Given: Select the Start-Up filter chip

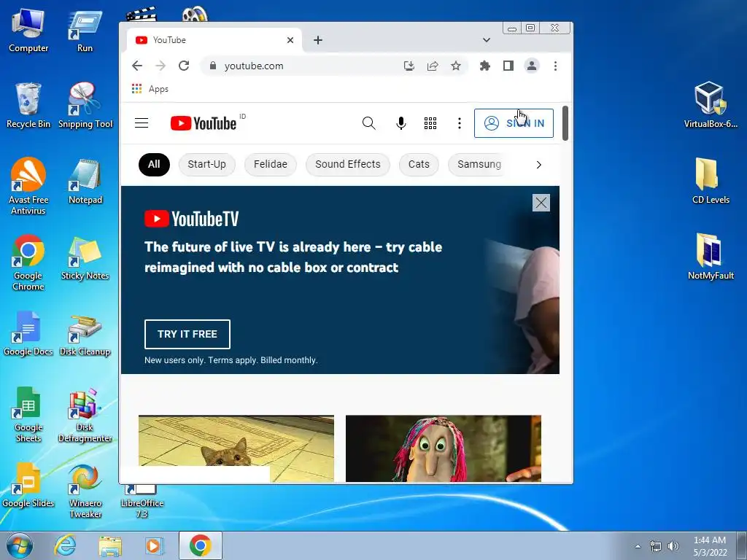Looking at the screenshot, I should pos(206,164).
